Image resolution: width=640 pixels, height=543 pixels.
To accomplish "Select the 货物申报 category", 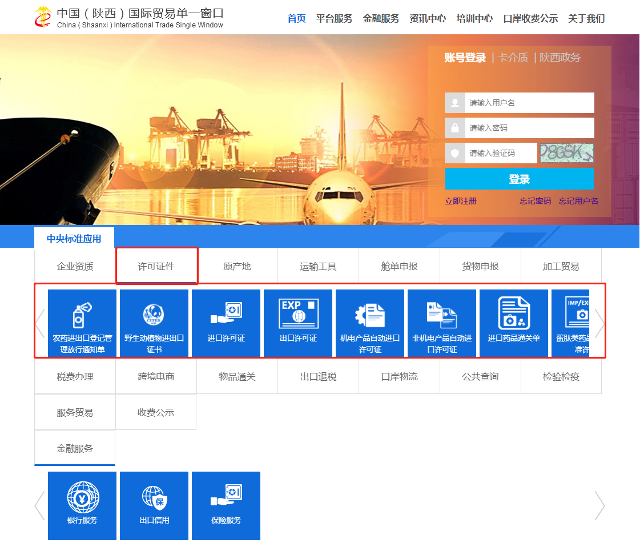I will pyautogui.click(x=480, y=266).
